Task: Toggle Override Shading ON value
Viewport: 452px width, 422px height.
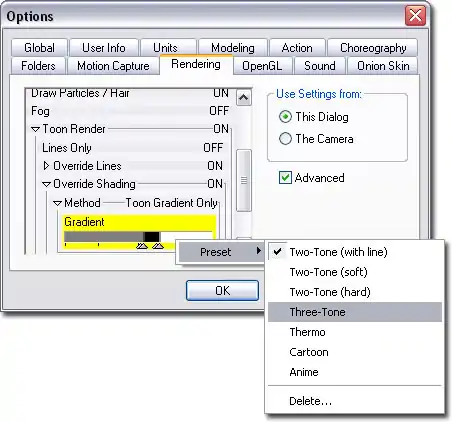Action: tap(215, 184)
